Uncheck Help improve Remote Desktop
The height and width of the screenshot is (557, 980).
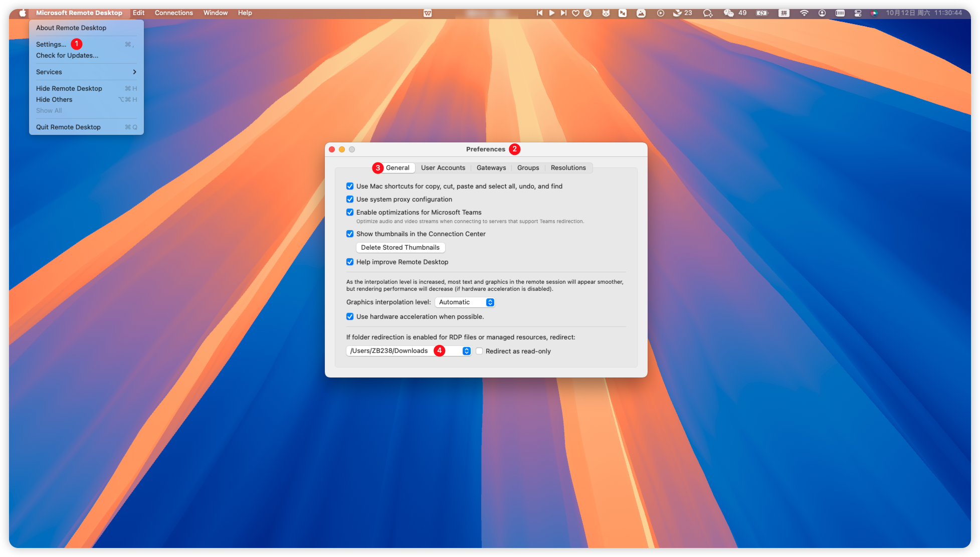pyautogui.click(x=350, y=262)
